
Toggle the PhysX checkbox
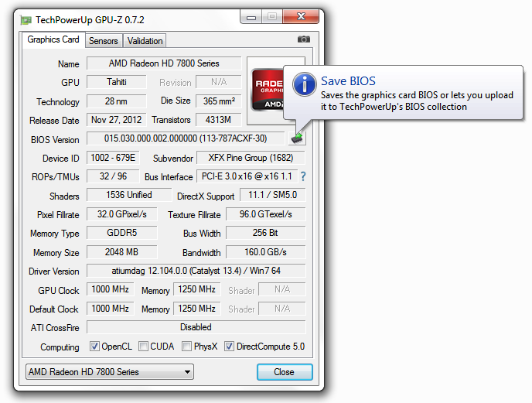186,347
